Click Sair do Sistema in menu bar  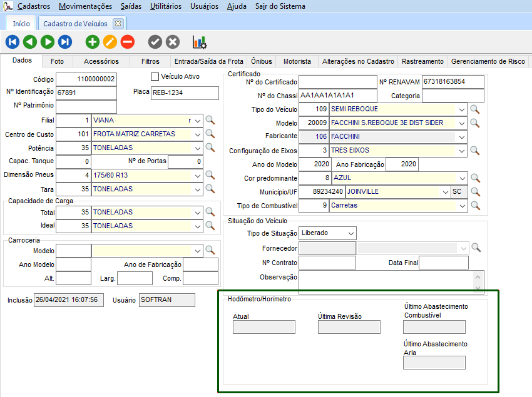pos(280,6)
